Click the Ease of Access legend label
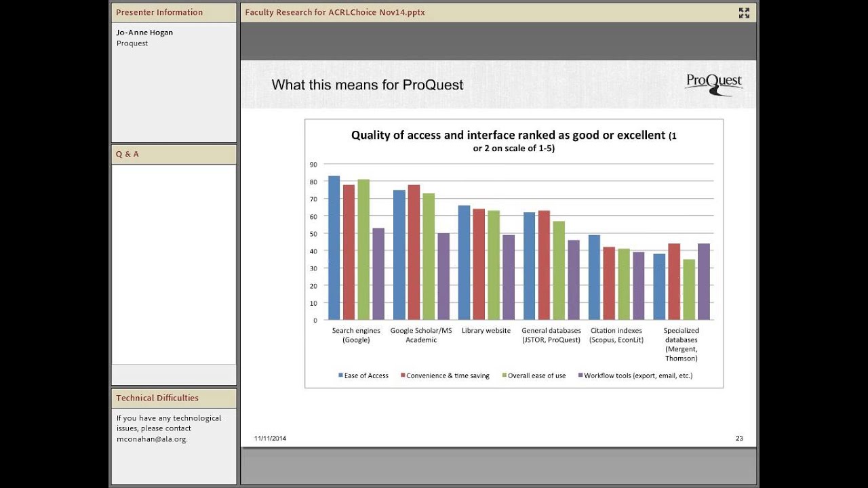 366,375
